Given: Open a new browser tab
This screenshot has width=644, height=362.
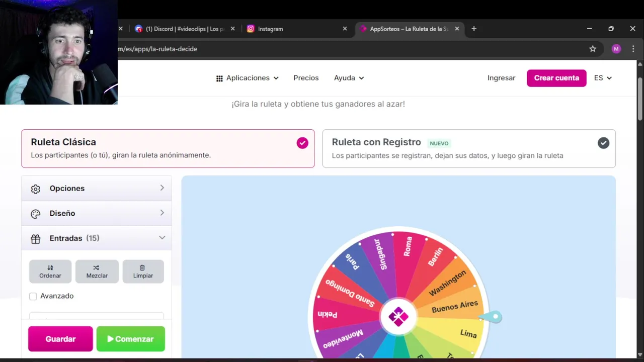Looking at the screenshot, I should [x=473, y=29].
